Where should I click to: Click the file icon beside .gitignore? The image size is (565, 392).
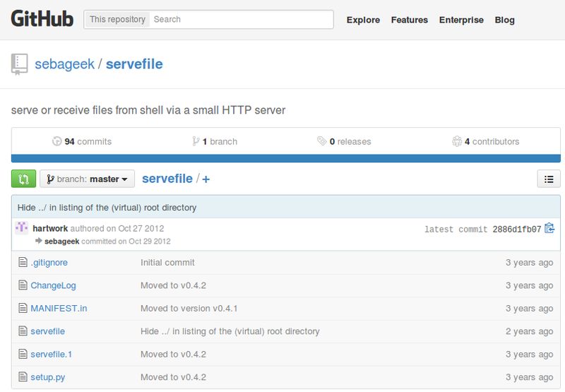(x=23, y=262)
